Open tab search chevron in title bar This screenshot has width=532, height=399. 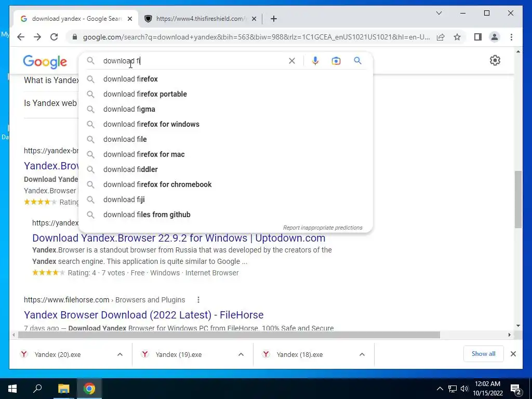(x=438, y=13)
